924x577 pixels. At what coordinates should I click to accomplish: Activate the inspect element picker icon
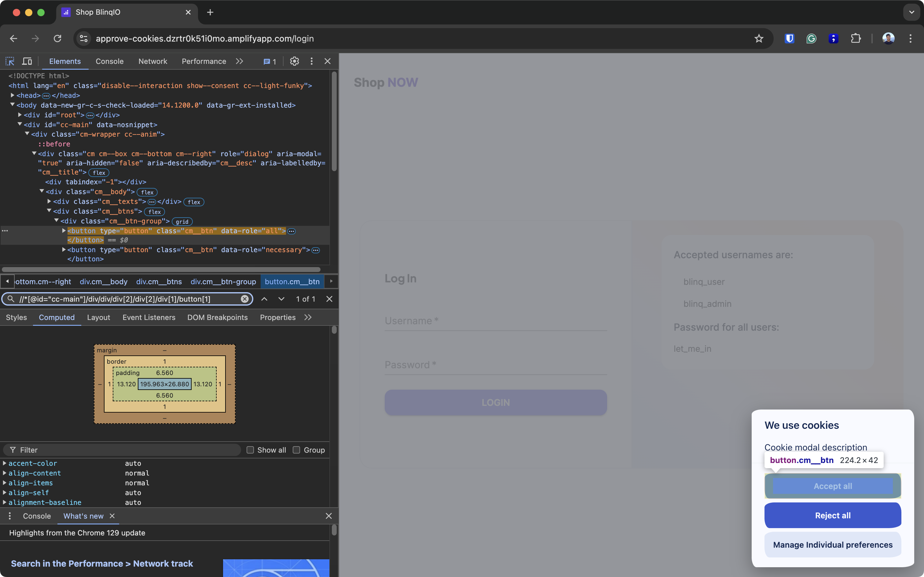[x=10, y=61]
